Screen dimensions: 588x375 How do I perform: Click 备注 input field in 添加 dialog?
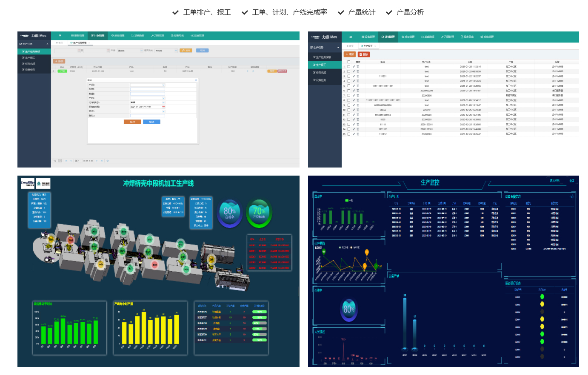pos(147,115)
